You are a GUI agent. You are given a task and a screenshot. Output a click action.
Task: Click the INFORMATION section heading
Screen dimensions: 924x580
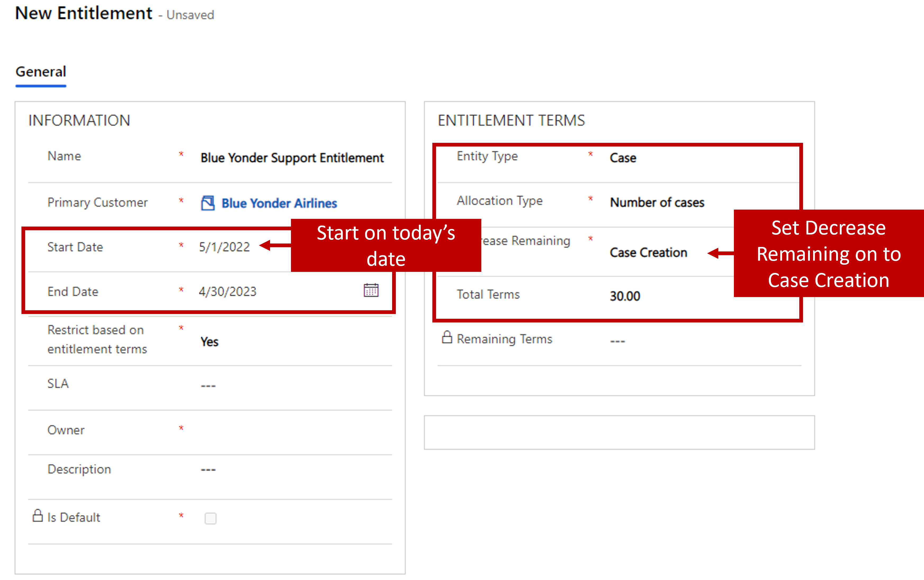tap(79, 121)
